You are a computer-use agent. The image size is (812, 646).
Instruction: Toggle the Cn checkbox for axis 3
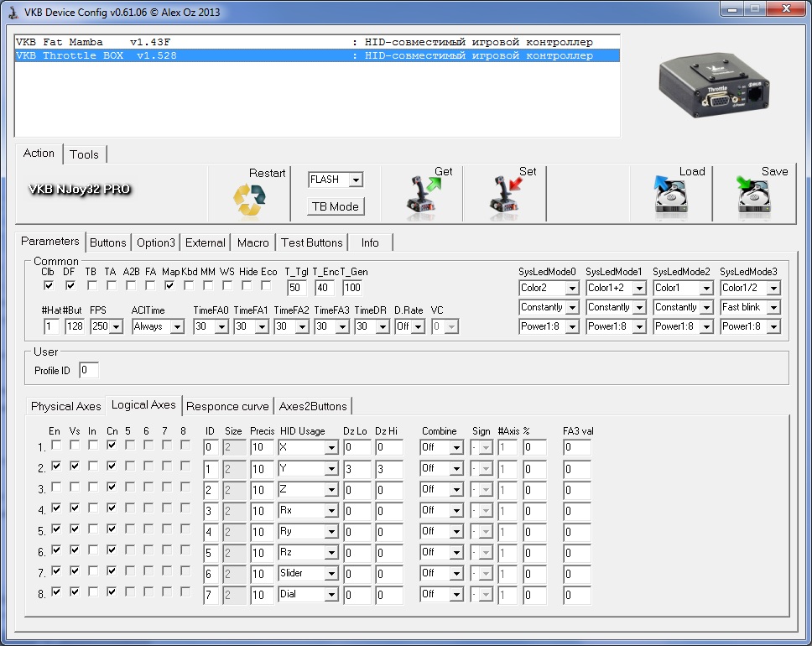click(112, 487)
